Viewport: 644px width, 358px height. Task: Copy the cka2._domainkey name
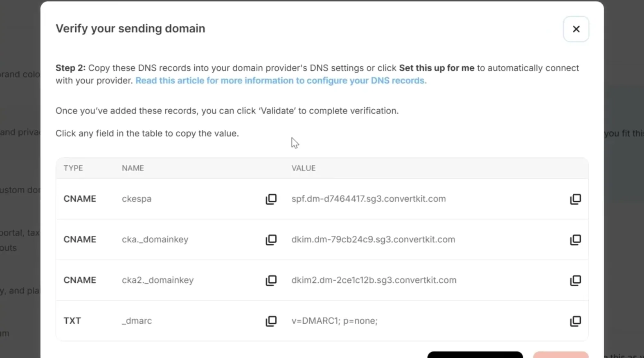click(x=271, y=280)
